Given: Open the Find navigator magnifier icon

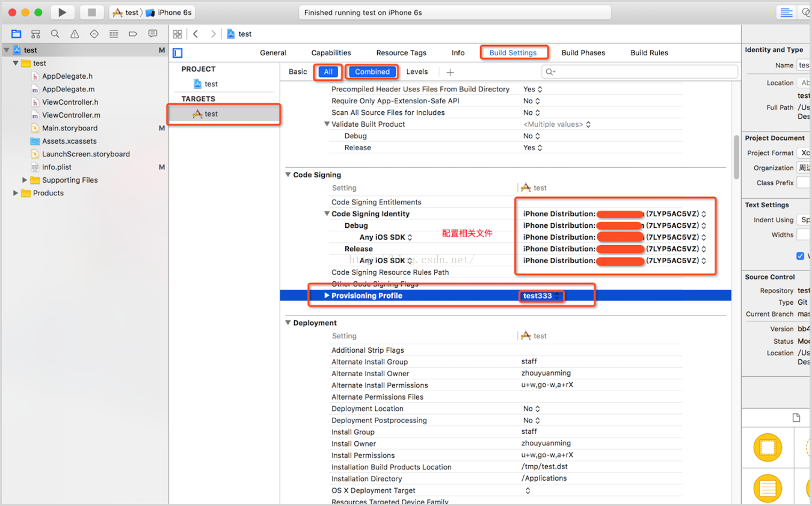Looking at the screenshot, I should click(x=55, y=34).
